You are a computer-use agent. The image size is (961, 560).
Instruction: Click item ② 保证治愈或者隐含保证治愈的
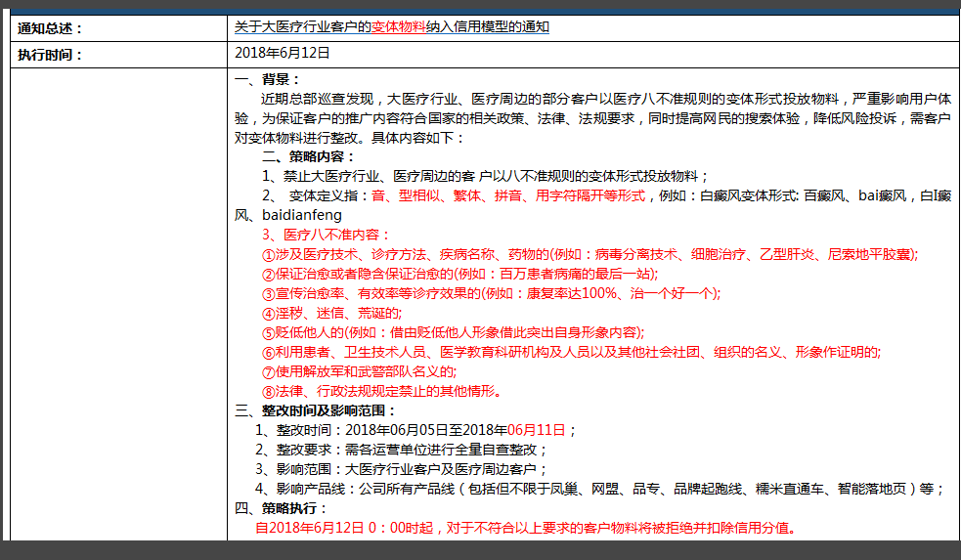(459, 274)
